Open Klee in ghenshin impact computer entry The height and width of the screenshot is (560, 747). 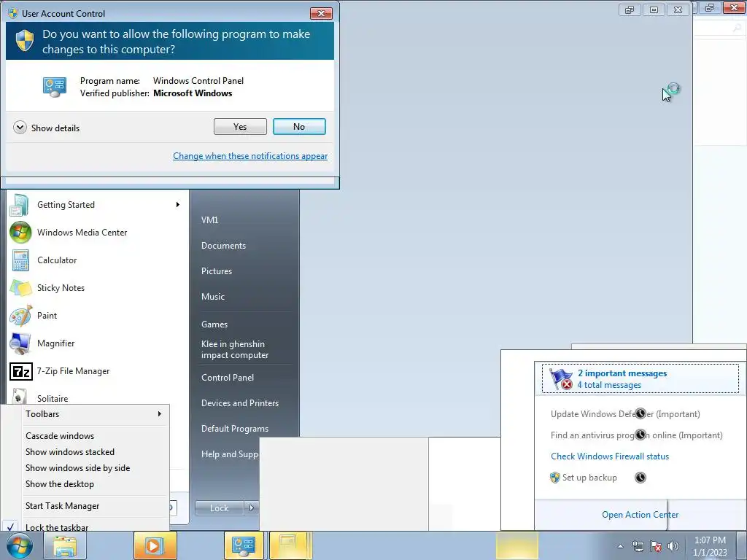pyautogui.click(x=234, y=349)
